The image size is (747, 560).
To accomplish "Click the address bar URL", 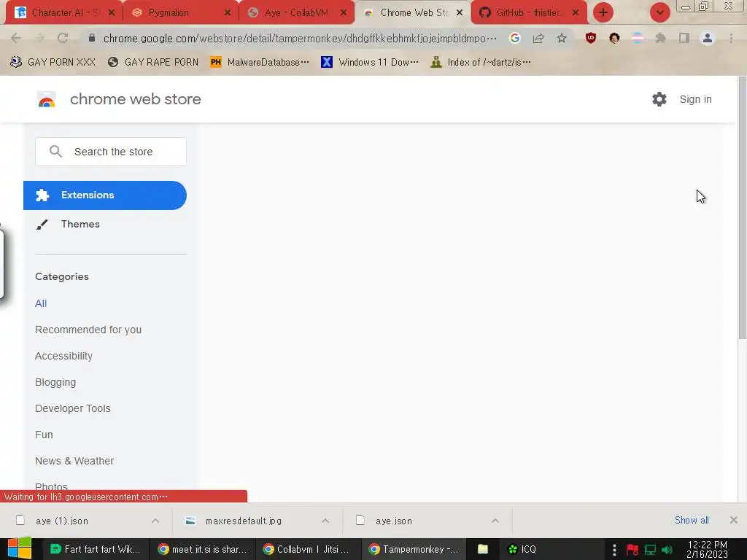I will point(300,38).
